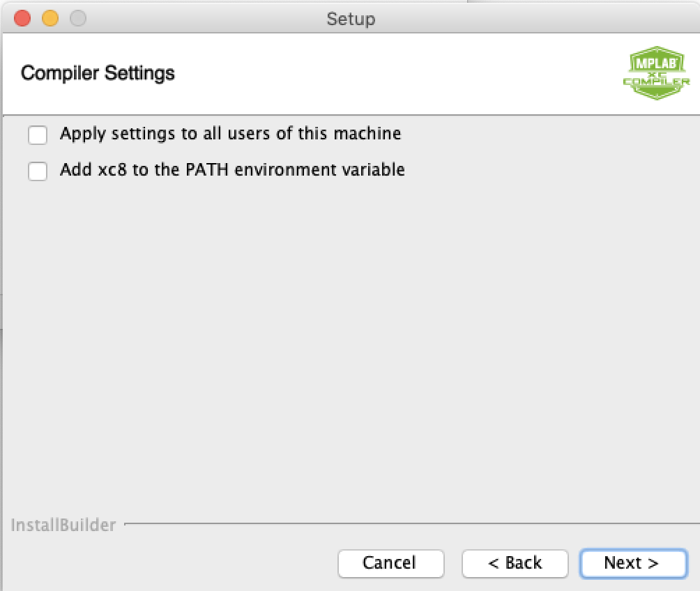Screen dimensions: 700x591
Task: Click the MPLAB XC Compiler logo
Action: point(655,74)
